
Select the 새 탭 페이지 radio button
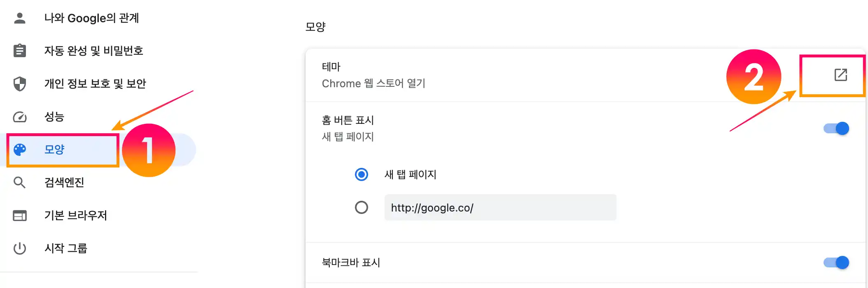click(362, 174)
